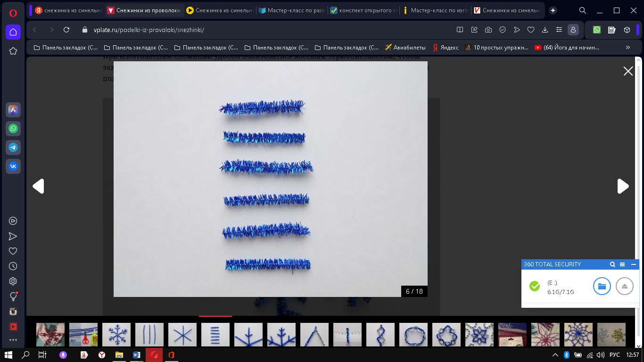
Task: Take a snapshot with the camera icon
Action: pyautogui.click(x=488, y=30)
